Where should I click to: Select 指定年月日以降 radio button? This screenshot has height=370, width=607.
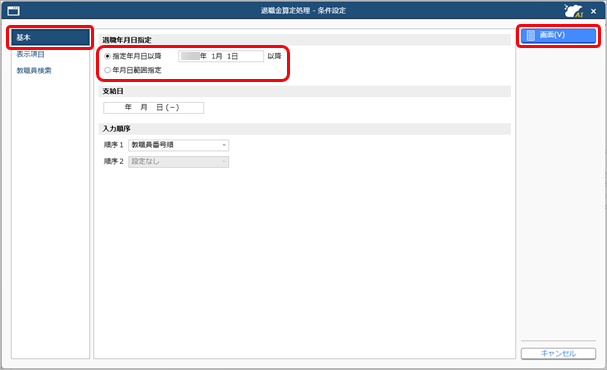click(108, 56)
